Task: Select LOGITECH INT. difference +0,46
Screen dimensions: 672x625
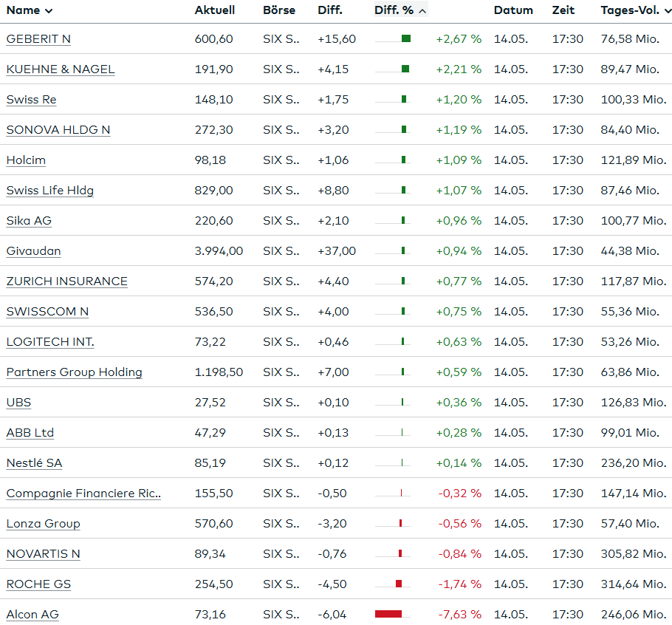Action: [x=333, y=342]
